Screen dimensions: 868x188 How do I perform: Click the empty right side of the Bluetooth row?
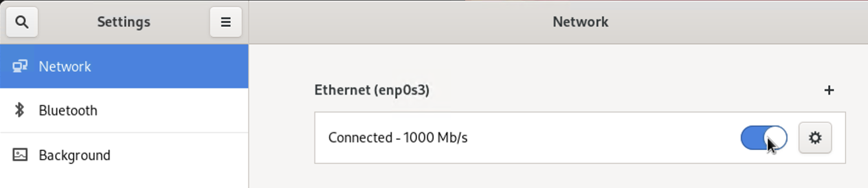[186, 110]
